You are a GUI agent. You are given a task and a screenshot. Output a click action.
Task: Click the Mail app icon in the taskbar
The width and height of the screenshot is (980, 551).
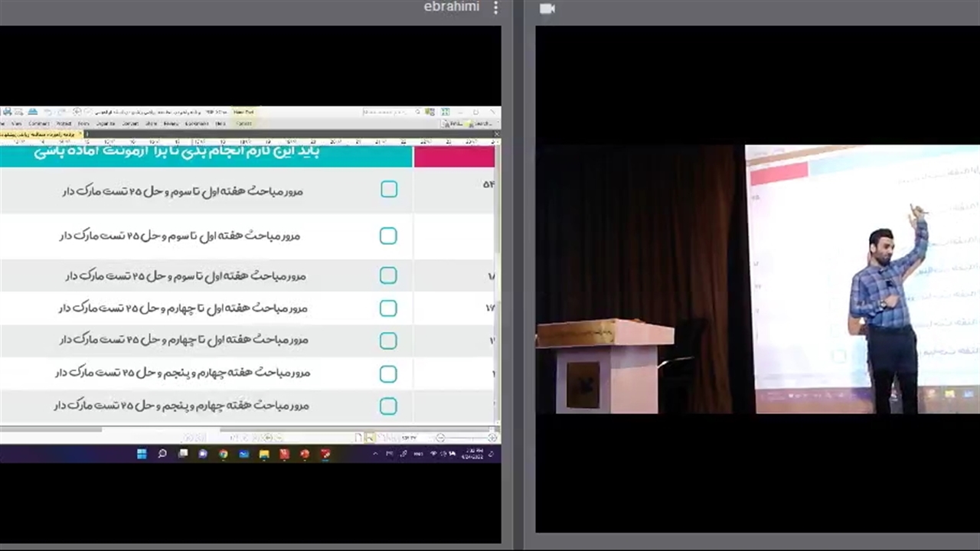[243, 454]
